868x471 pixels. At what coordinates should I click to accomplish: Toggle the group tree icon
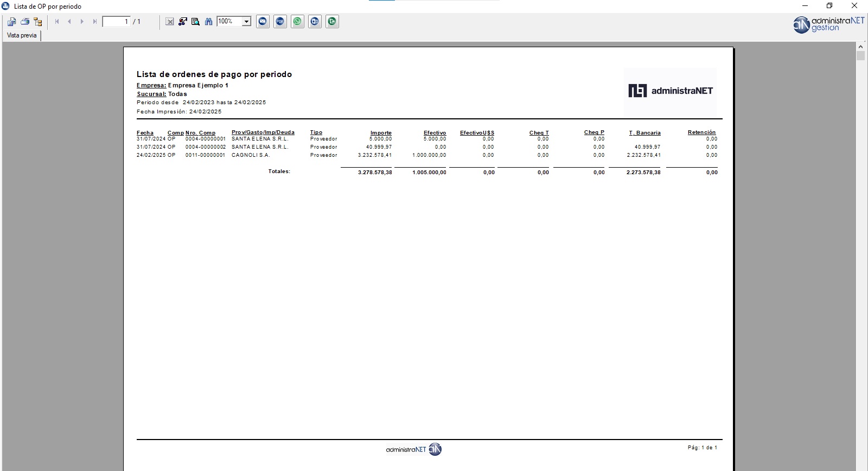38,22
